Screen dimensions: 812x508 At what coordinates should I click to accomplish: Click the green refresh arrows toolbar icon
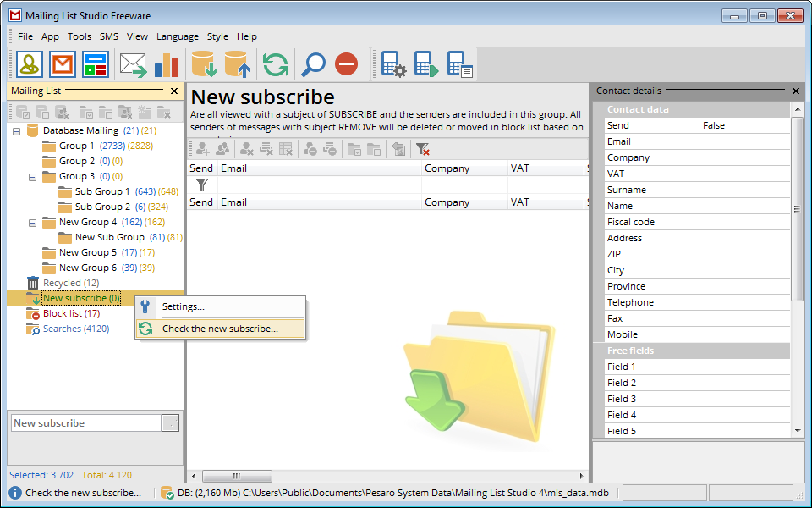point(275,64)
